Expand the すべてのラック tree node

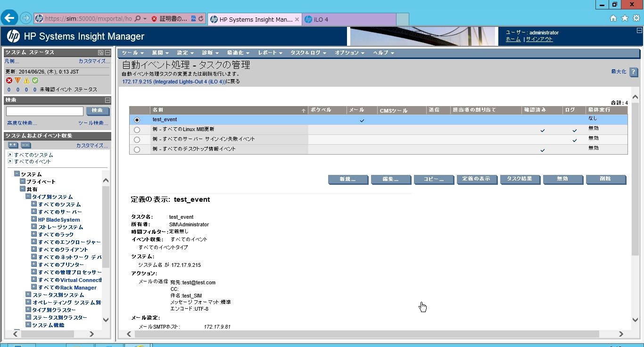(34, 234)
